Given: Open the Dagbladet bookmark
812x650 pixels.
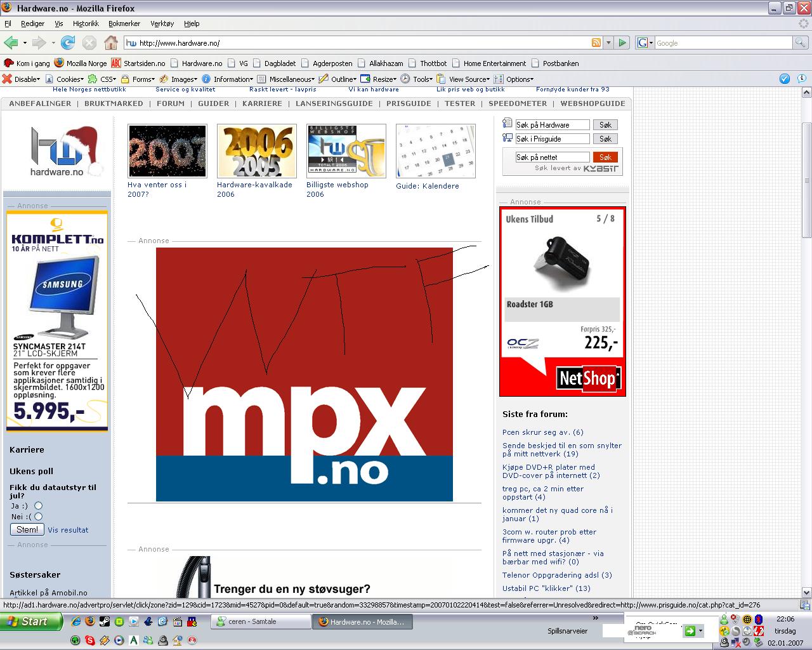Looking at the screenshot, I should (x=274, y=63).
